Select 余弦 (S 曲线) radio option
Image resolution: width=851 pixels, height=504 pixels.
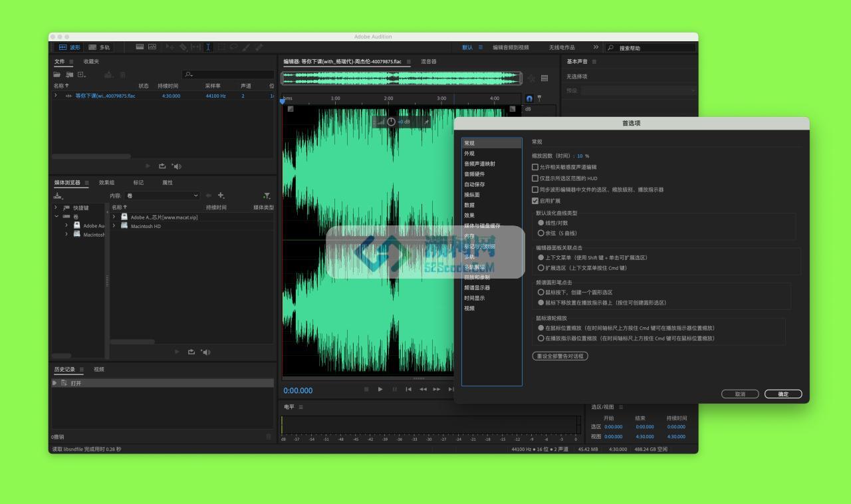point(541,233)
